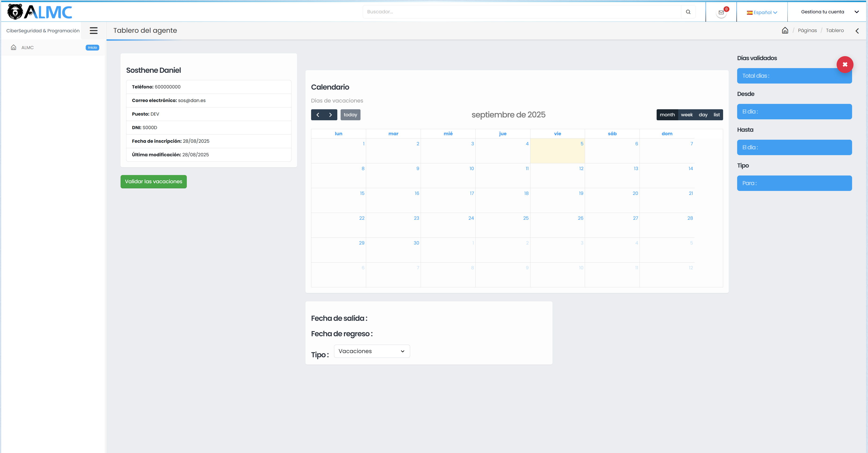This screenshot has height=453, width=868.
Task: Switch calendar to list view
Action: (716, 115)
